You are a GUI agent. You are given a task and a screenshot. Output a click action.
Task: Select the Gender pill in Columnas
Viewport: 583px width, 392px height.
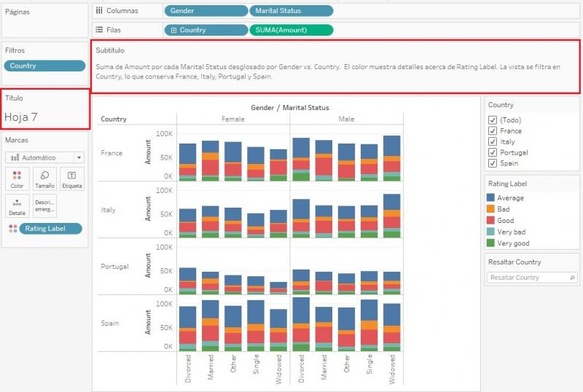pos(206,11)
